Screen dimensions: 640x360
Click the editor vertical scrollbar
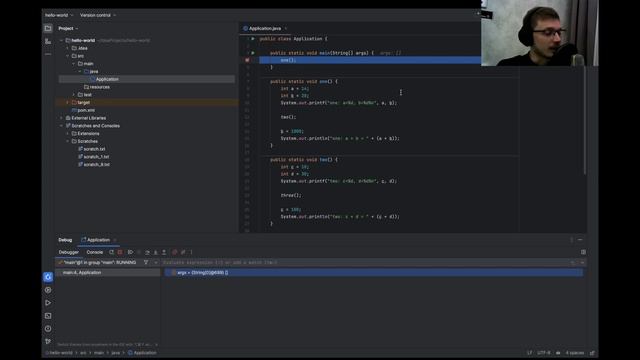point(585,120)
